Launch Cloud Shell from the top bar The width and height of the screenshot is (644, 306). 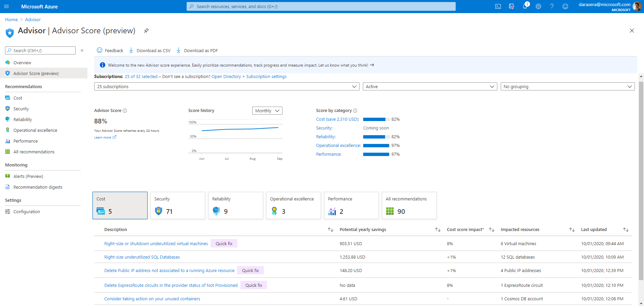point(498,6)
